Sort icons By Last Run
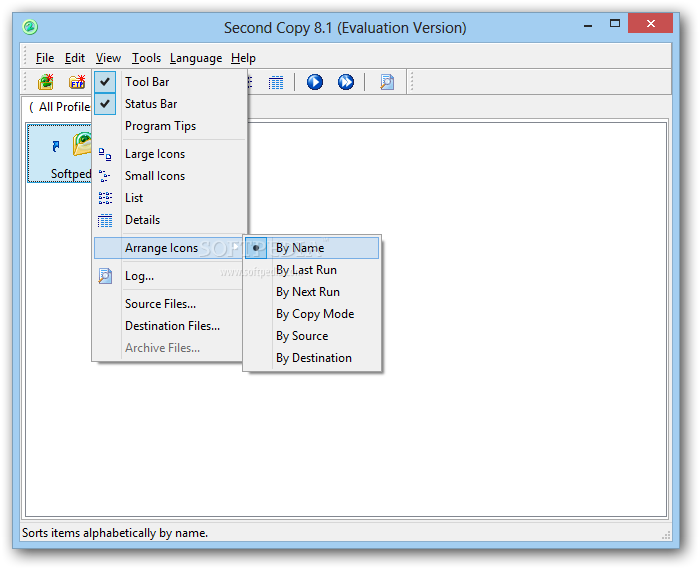Viewport: 700px width, 569px height. pos(312,270)
